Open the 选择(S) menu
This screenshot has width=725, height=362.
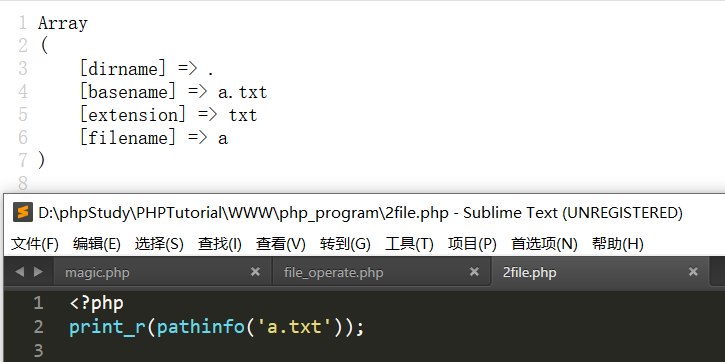159,244
